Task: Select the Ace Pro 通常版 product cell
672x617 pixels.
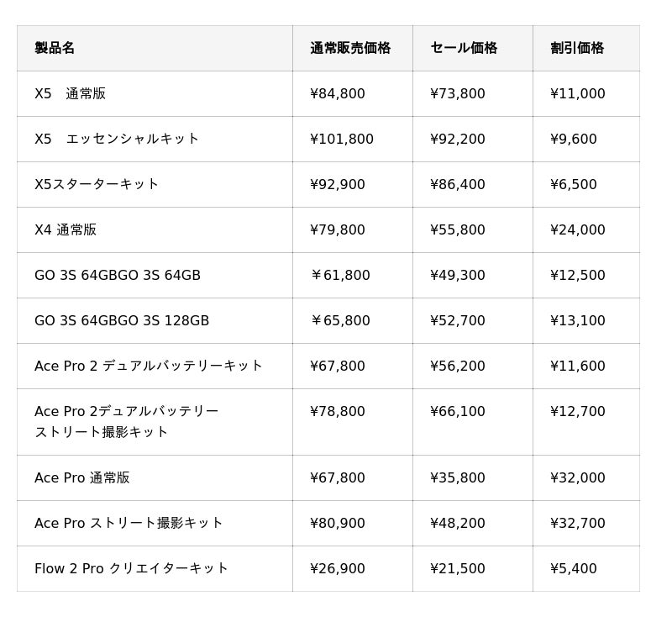Action: (82, 478)
